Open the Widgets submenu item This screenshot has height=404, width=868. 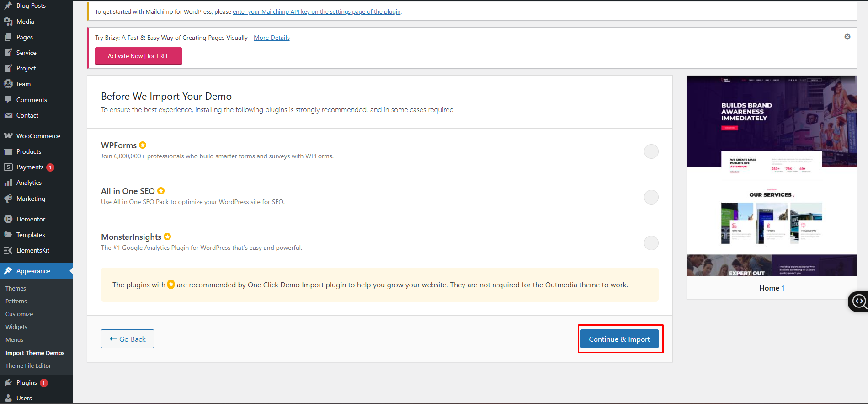point(16,327)
